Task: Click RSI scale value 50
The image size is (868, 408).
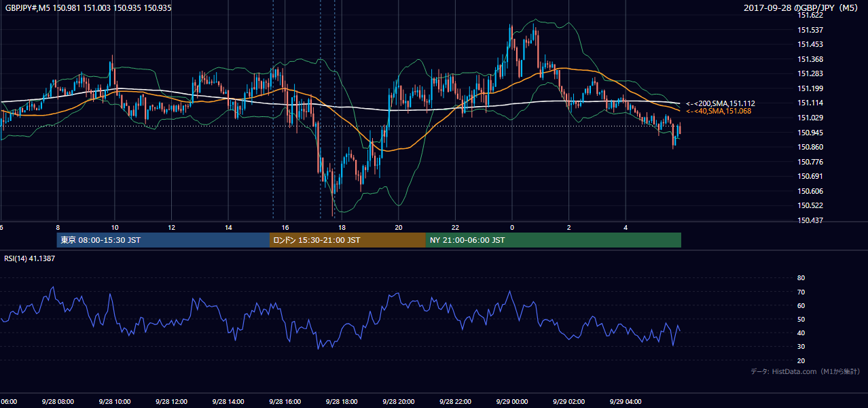Action: [x=801, y=319]
